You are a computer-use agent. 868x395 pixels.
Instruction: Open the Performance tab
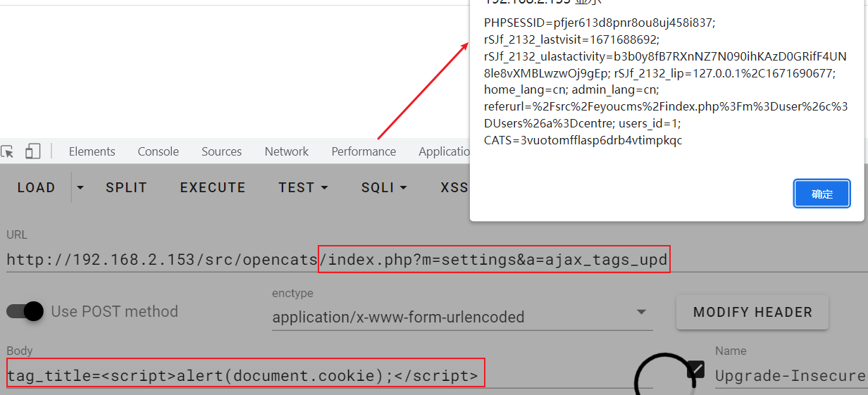[x=364, y=151]
